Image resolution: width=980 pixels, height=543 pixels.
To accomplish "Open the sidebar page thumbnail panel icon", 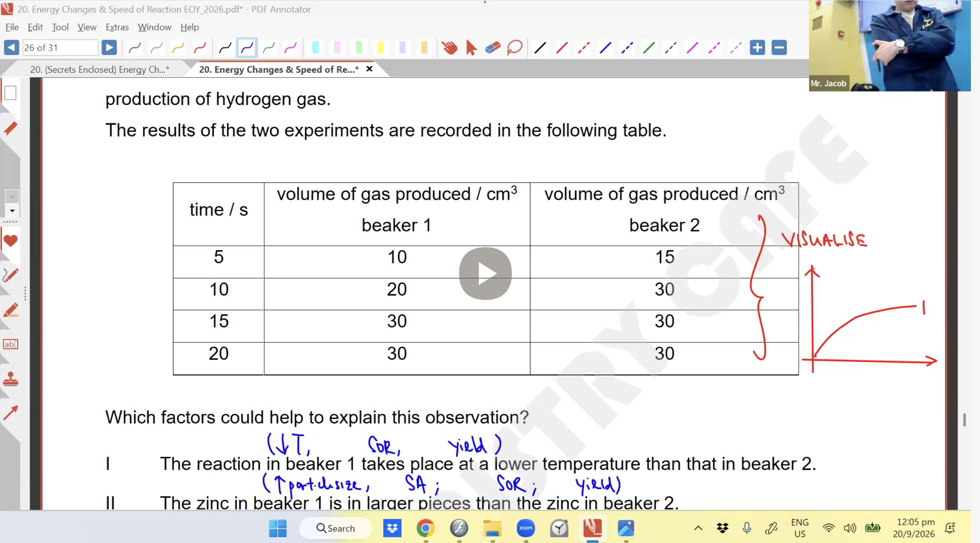I will click(x=10, y=93).
